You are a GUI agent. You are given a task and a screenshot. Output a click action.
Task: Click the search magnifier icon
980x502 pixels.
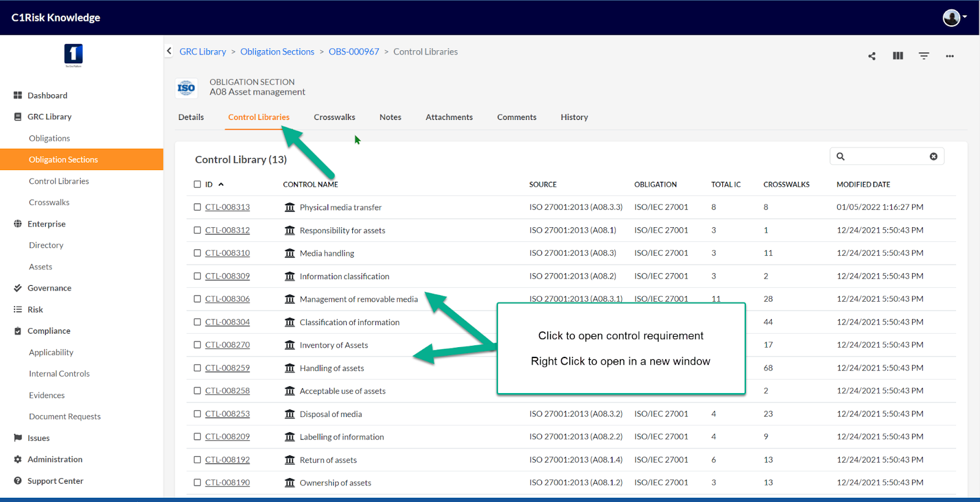click(x=840, y=156)
